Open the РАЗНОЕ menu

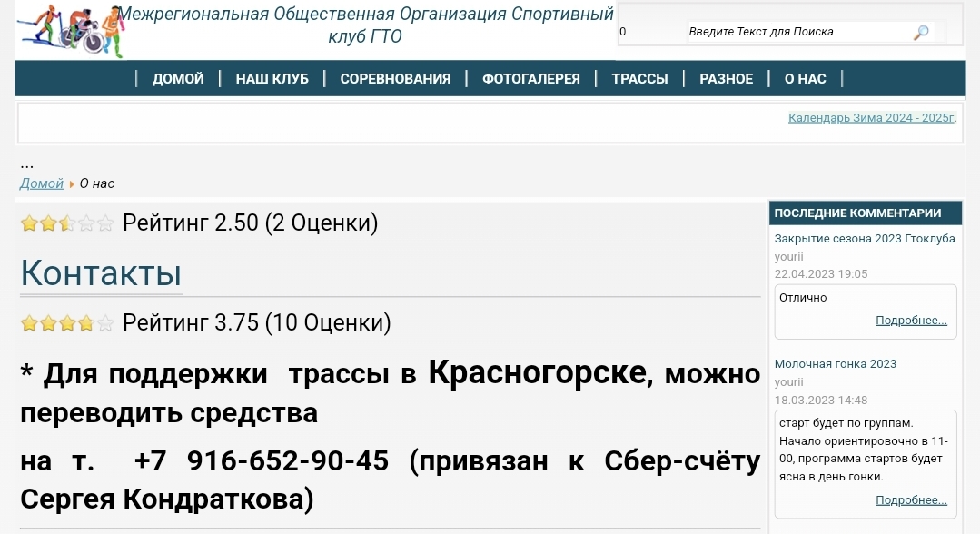click(x=726, y=79)
